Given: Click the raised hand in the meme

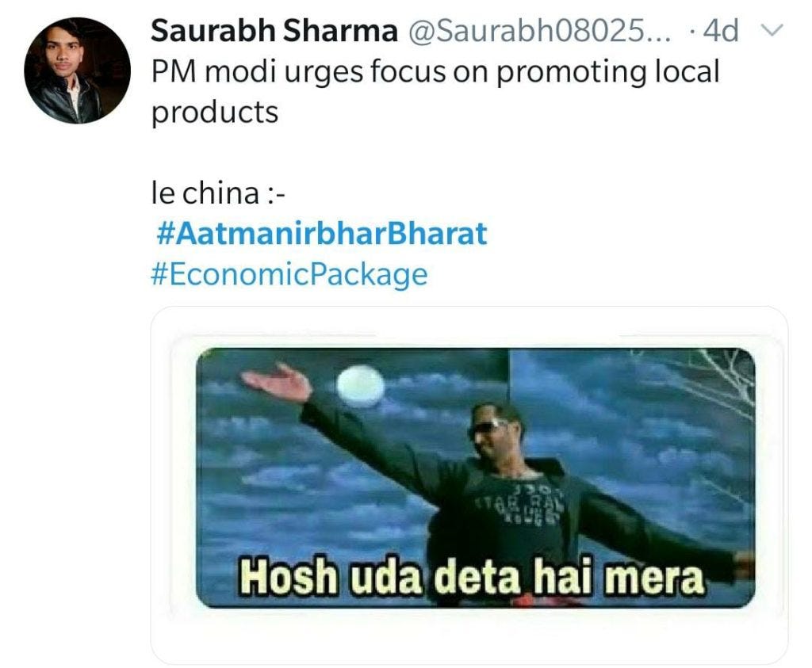Looking at the screenshot, I should pos(277,383).
